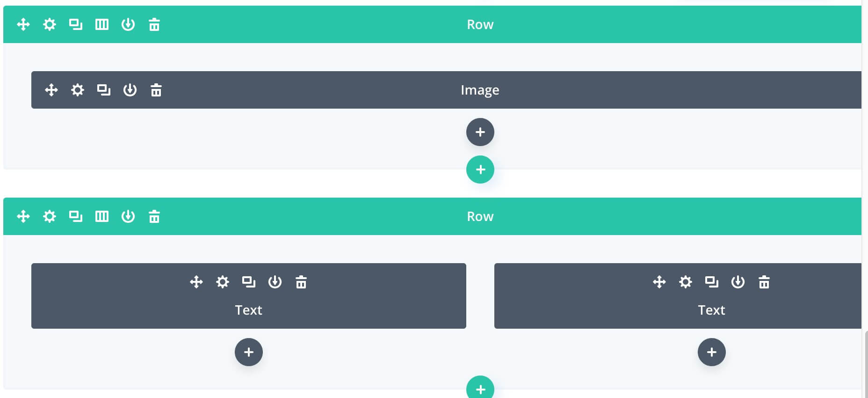Add module under the right Text module
The image size is (868, 398).
click(x=712, y=352)
